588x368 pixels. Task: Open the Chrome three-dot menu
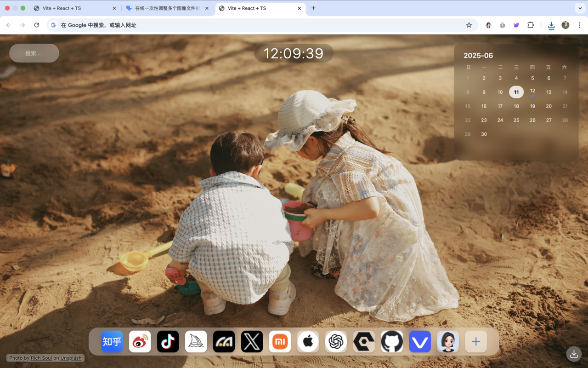(579, 25)
